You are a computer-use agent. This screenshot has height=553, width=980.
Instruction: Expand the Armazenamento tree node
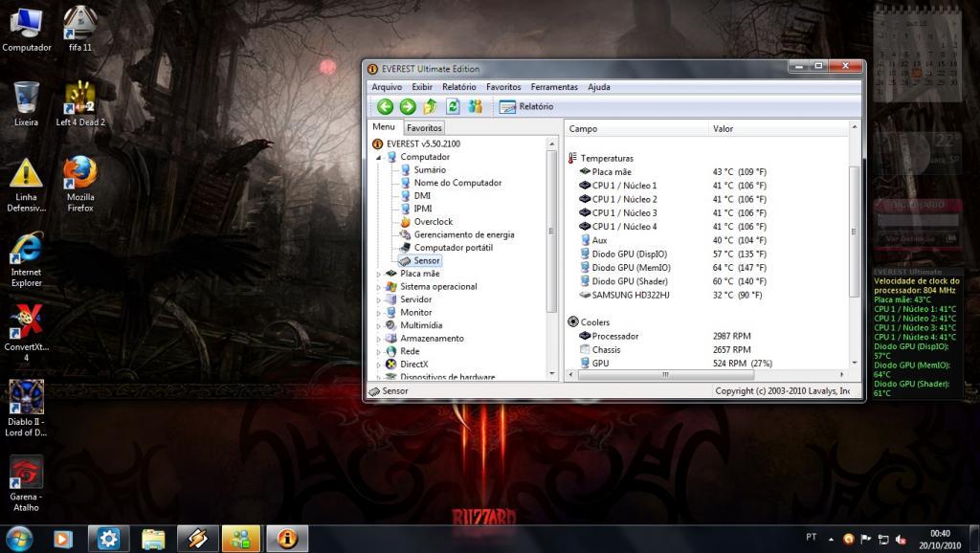[378, 340]
